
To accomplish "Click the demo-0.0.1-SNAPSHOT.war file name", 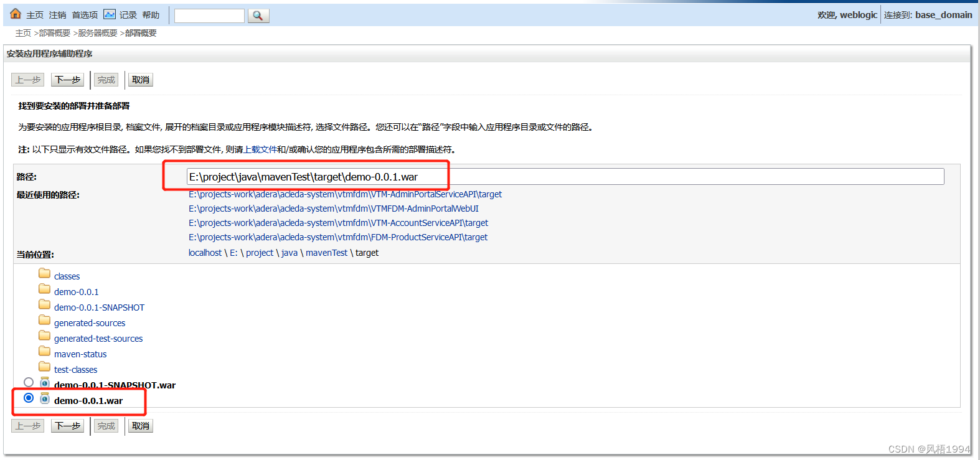I will point(115,385).
